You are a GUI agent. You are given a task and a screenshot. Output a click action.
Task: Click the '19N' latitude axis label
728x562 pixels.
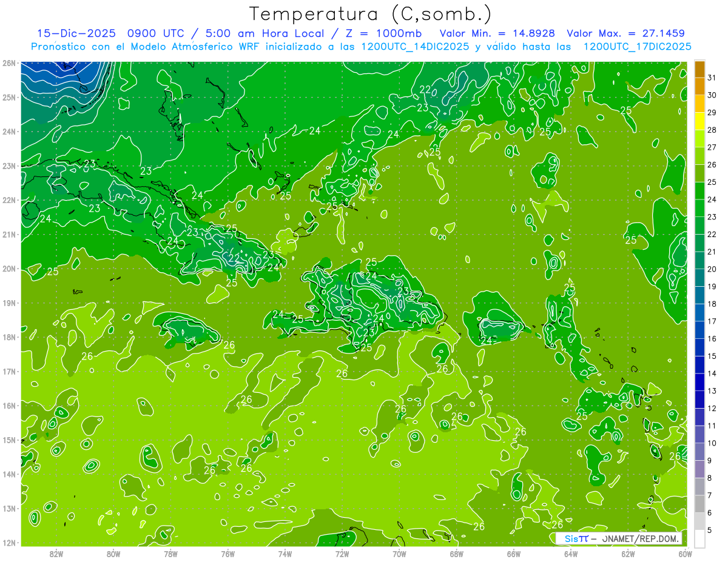(x=9, y=303)
